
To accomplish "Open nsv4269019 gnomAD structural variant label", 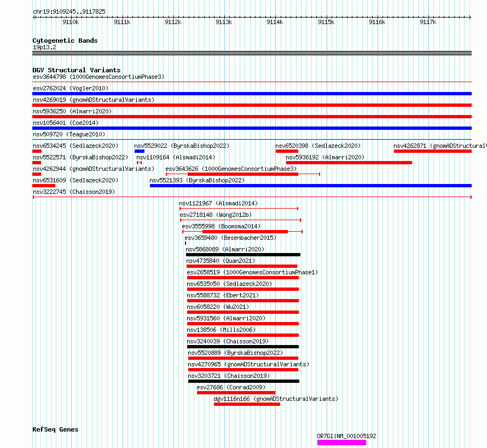I will [94, 100].
